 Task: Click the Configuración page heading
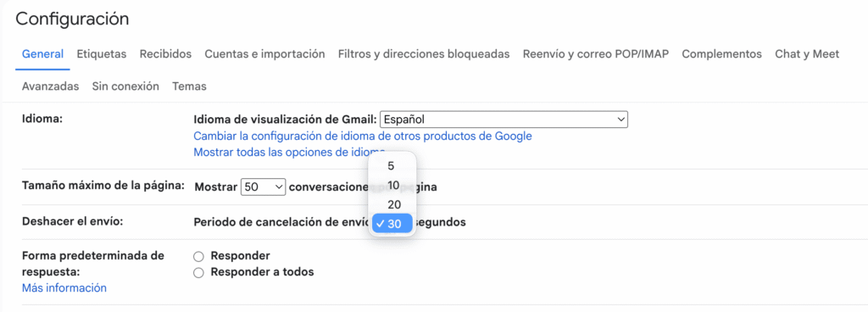pyautogui.click(x=73, y=19)
